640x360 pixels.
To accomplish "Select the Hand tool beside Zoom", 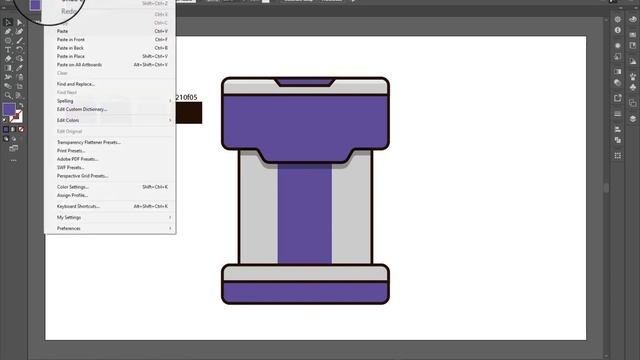I will [x=19, y=96].
